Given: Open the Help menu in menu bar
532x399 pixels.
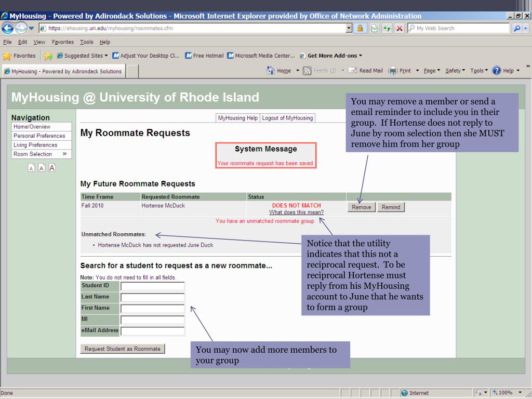Looking at the screenshot, I should pyautogui.click(x=105, y=42).
